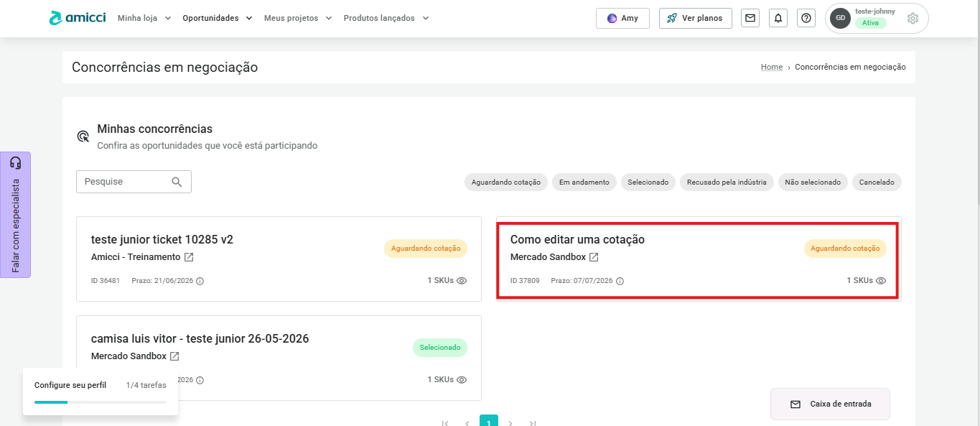The image size is (980, 426).
Task: Toggle the Recusado pela indústria filter chip
Action: [727, 182]
